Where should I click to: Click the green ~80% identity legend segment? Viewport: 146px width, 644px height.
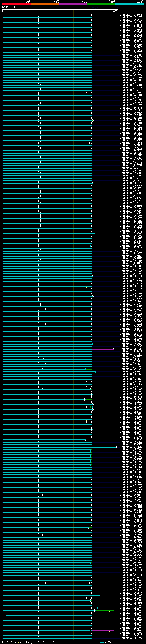pos(101,4)
